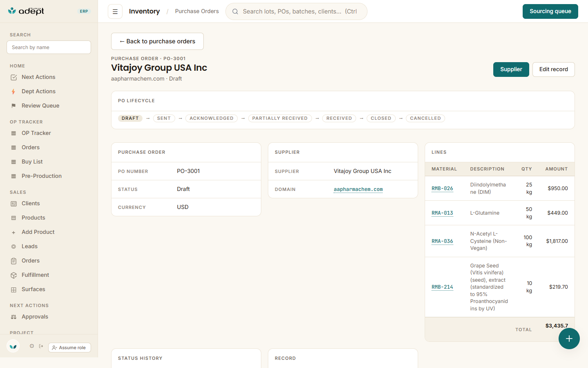Click the $219.70 amount
588x368 pixels.
pos(559,287)
